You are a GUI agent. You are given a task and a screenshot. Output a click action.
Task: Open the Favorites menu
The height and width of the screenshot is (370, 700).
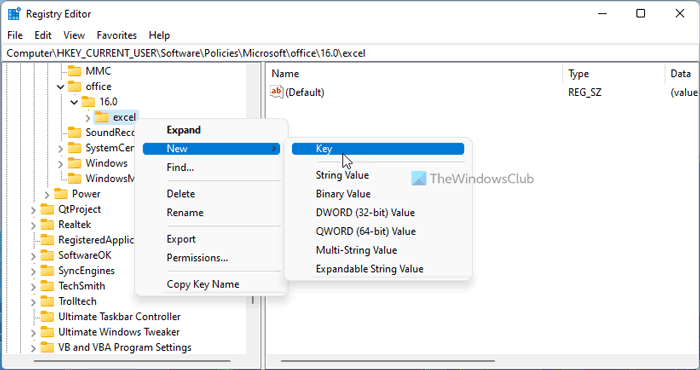117,35
